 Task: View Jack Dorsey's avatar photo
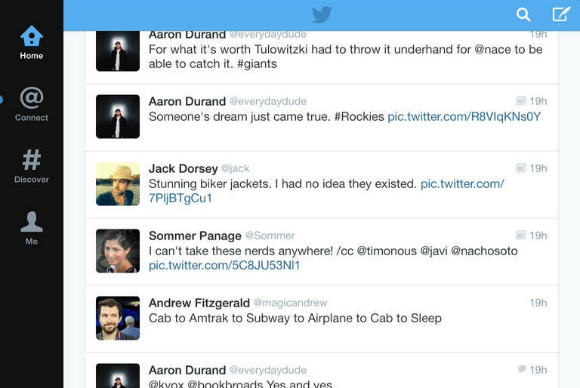pyautogui.click(x=118, y=184)
